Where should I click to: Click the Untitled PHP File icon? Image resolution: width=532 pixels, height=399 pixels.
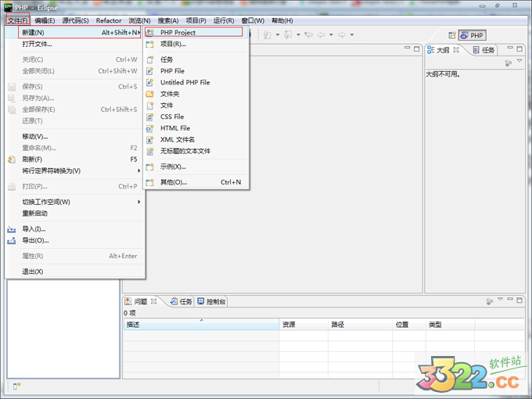[x=149, y=82]
